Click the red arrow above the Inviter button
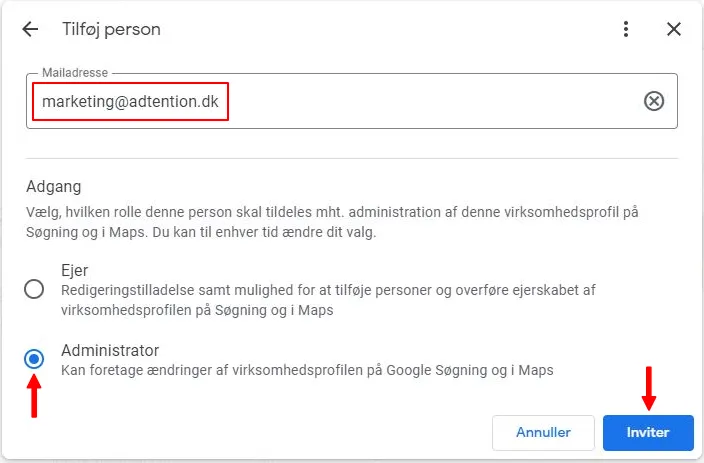This screenshot has width=704, height=463. [648, 389]
